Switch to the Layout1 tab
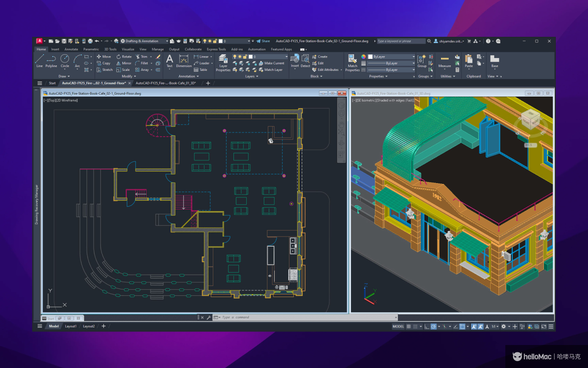588x368 pixels. [x=71, y=326]
